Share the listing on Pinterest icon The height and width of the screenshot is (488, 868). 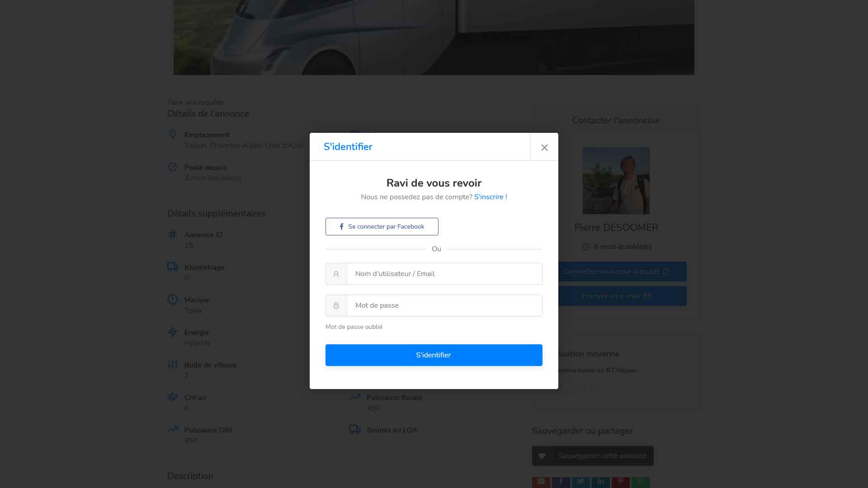621,482
